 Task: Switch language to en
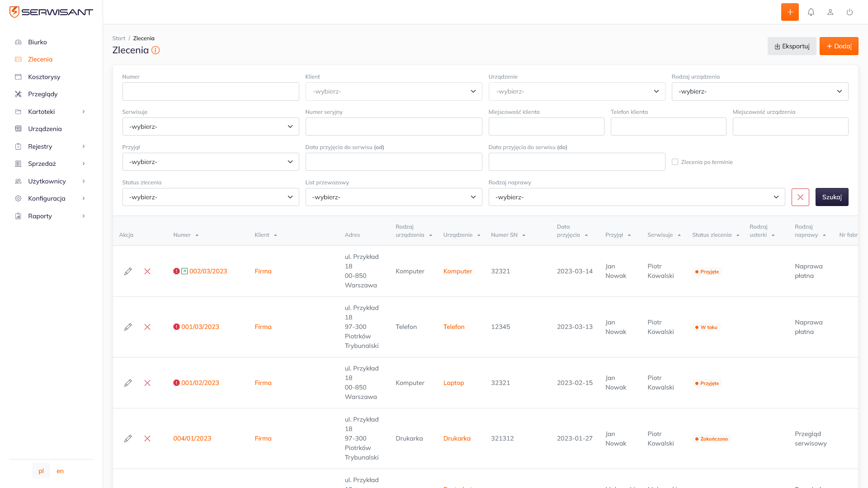60,471
